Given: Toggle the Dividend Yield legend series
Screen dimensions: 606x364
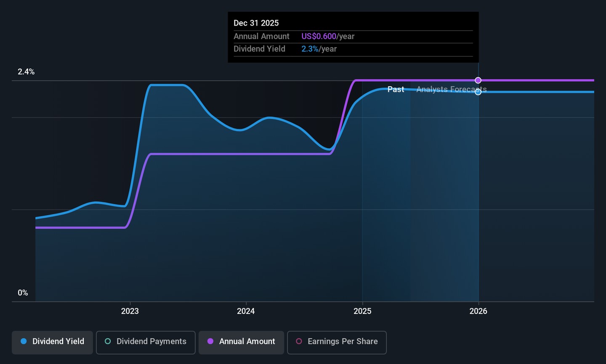Looking at the screenshot, I should click(52, 342).
